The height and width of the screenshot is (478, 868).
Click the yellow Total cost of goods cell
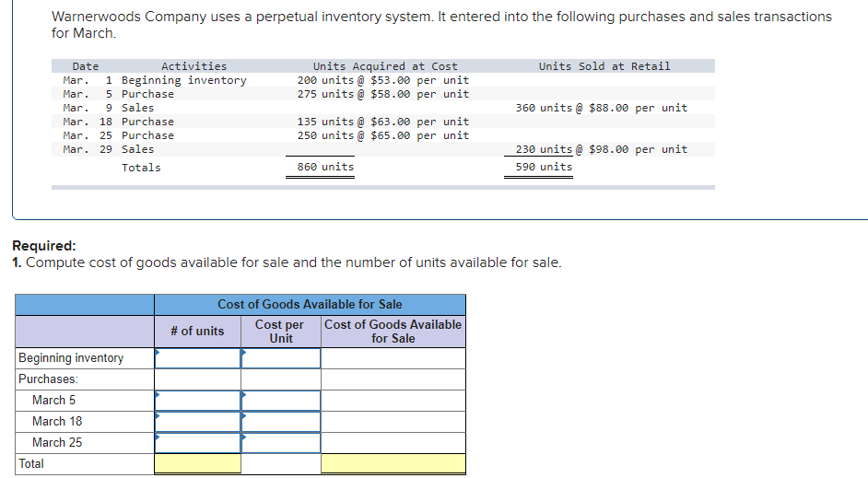pos(393,463)
